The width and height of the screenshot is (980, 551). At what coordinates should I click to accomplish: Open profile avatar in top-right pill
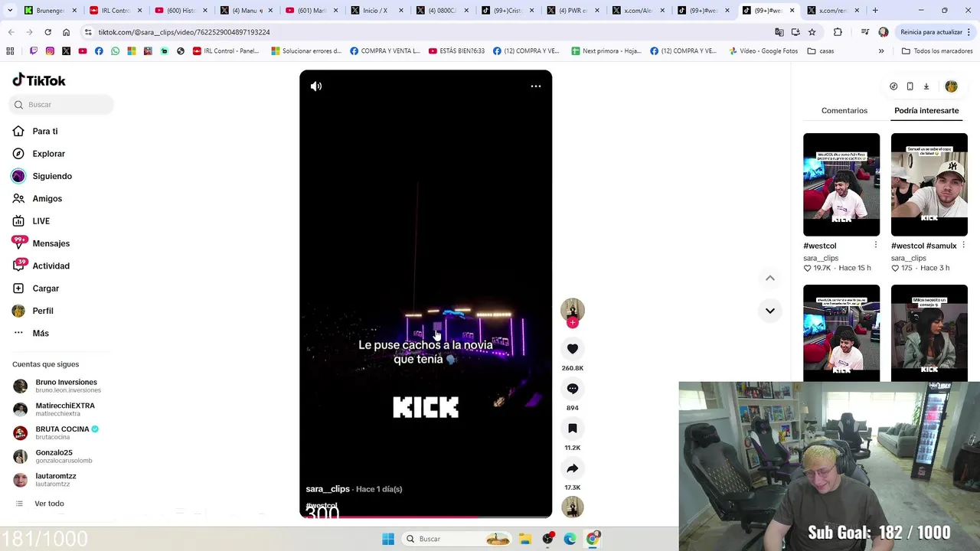click(951, 86)
